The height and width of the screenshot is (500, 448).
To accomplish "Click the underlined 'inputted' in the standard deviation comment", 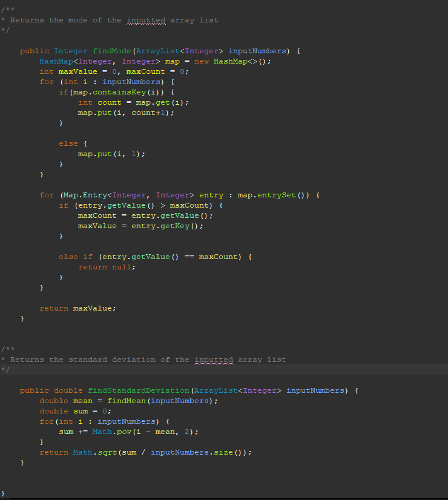I will [x=214, y=360].
